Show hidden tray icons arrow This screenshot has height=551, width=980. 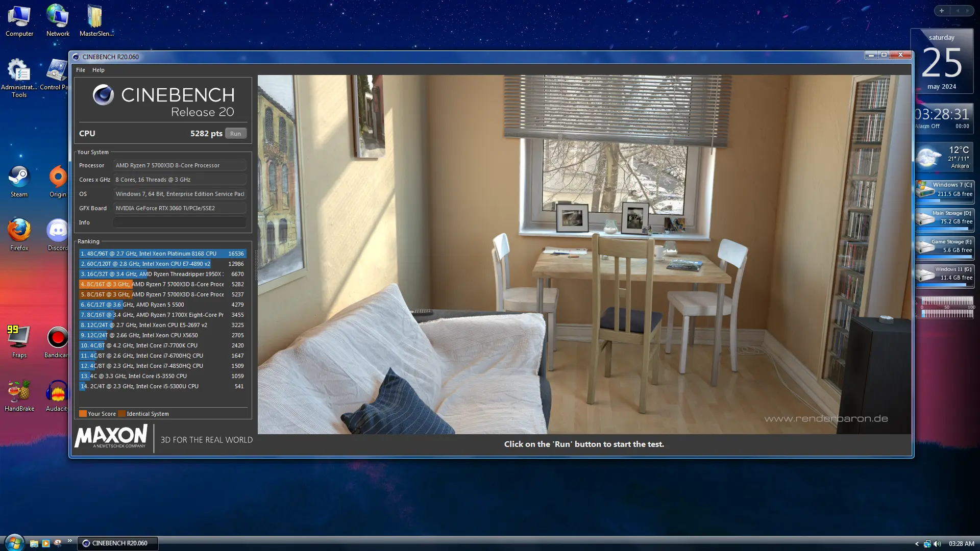pos(917,544)
